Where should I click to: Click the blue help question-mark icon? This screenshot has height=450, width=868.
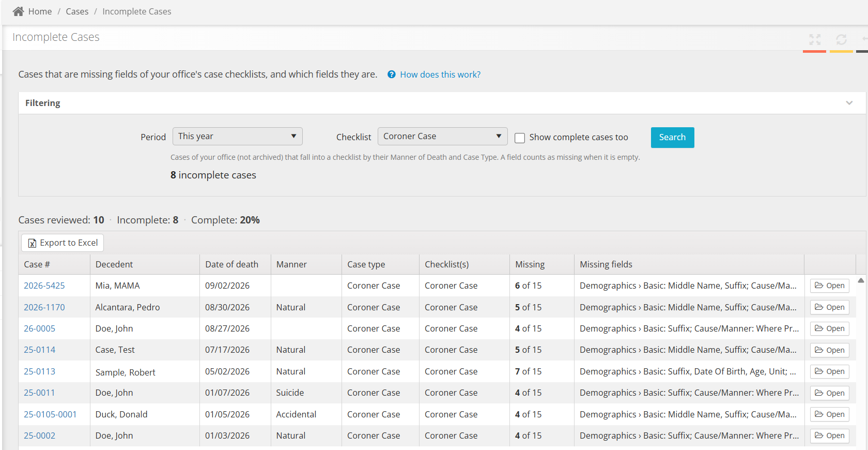(x=392, y=74)
